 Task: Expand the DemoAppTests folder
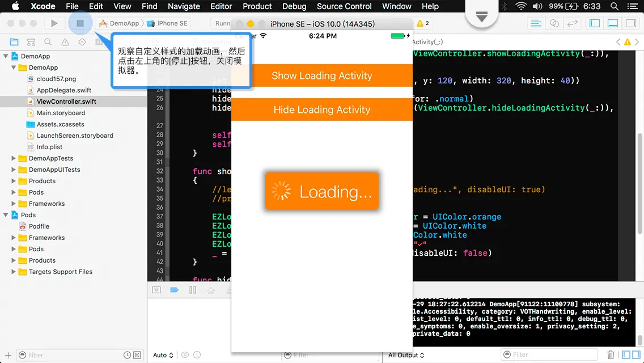(14, 158)
